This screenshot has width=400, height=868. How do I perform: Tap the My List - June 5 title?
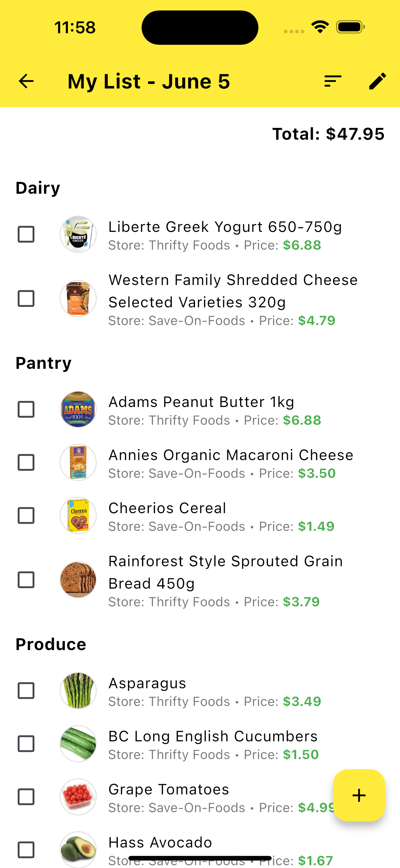(149, 81)
